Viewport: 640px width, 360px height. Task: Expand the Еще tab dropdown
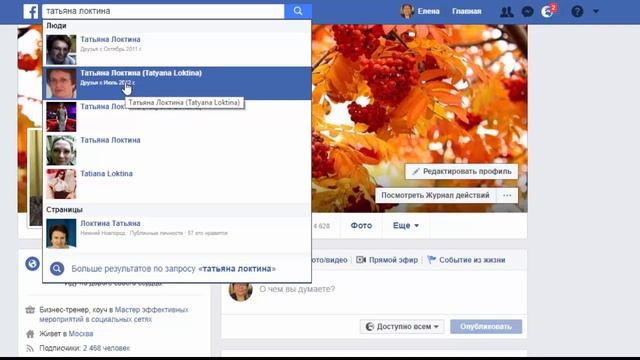coord(406,225)
